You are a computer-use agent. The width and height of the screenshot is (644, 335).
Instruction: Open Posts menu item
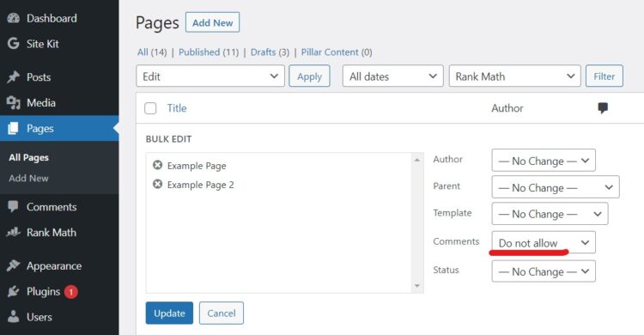pos(39,76)
